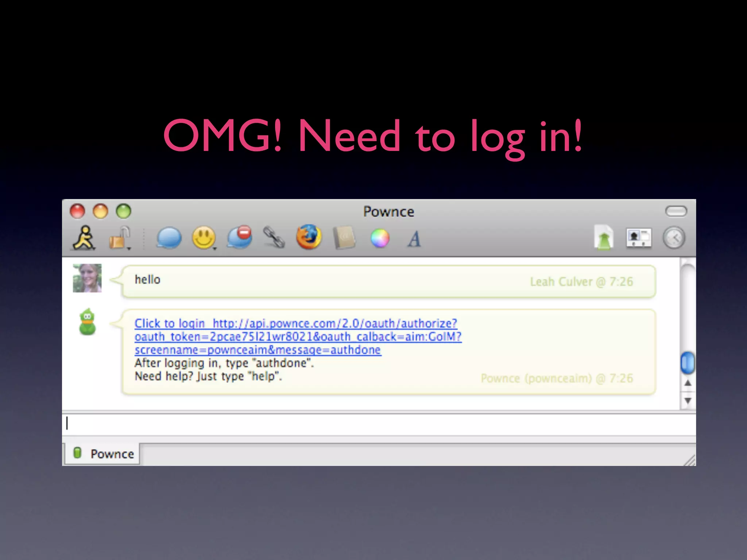Image resolution: width=747 pixels, height=560 pixels.
Task: Toggle the toolbar pill button
Action: 676,211
